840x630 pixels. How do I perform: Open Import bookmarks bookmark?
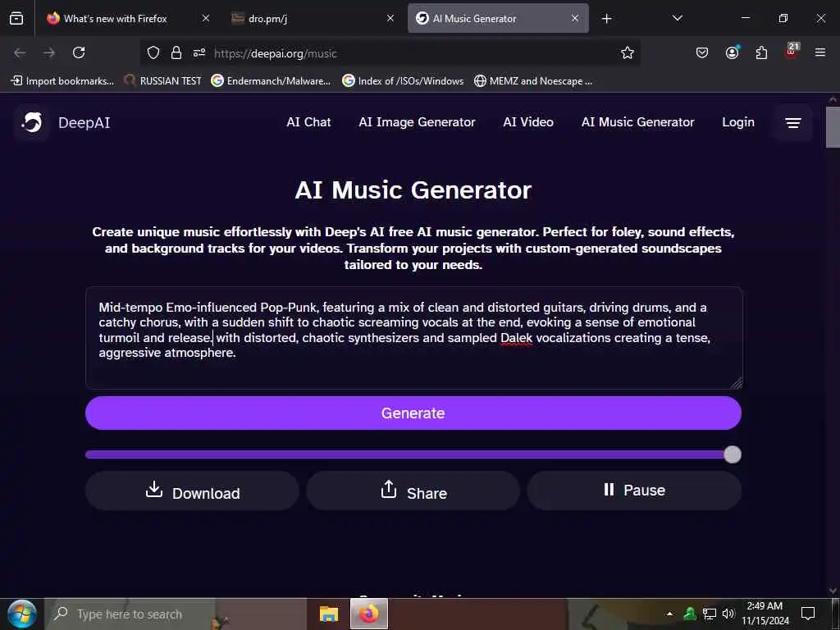click(x=63, y=81)
